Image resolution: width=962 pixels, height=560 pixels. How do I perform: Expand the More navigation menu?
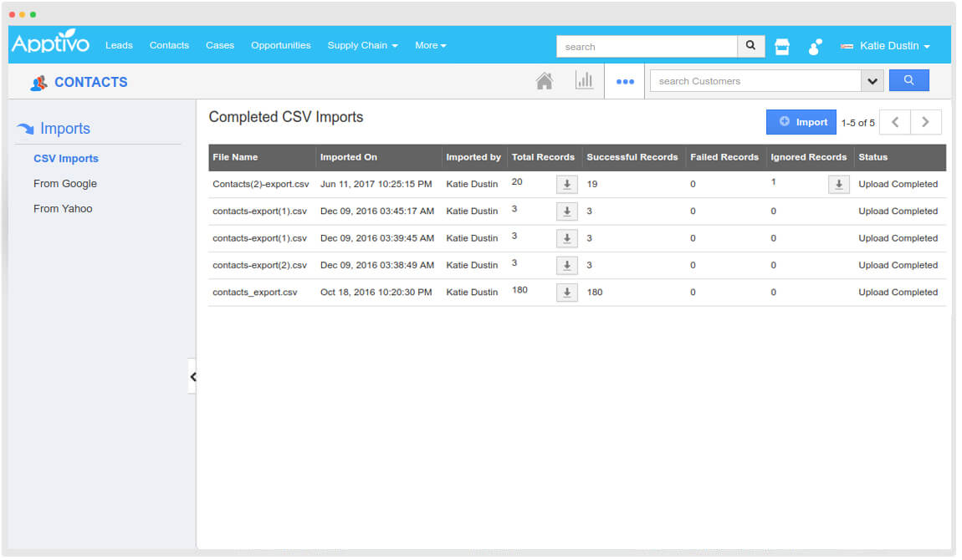pyautogui.click(x=430, y=45)
